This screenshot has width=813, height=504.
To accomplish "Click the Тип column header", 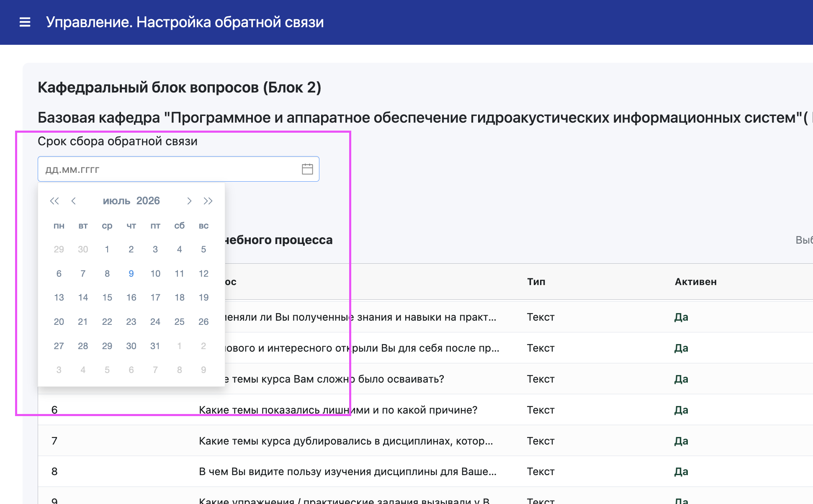I will (536, 282).
